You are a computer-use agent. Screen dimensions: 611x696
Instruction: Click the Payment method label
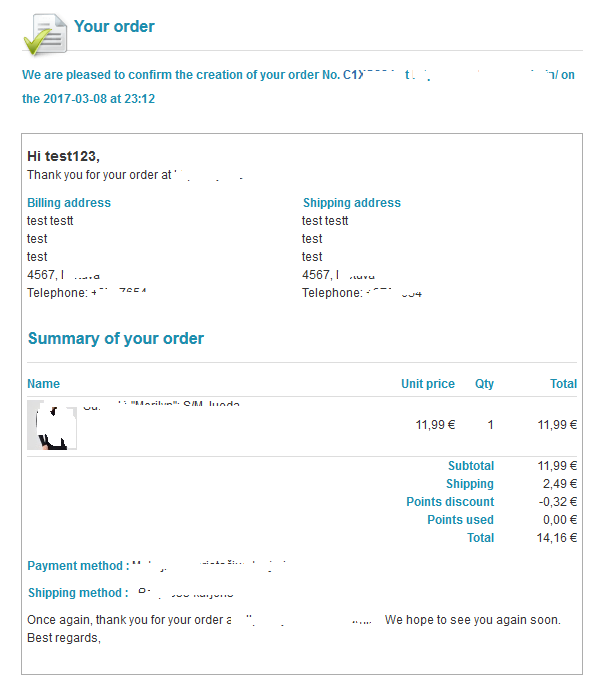[x=78, y=566]
